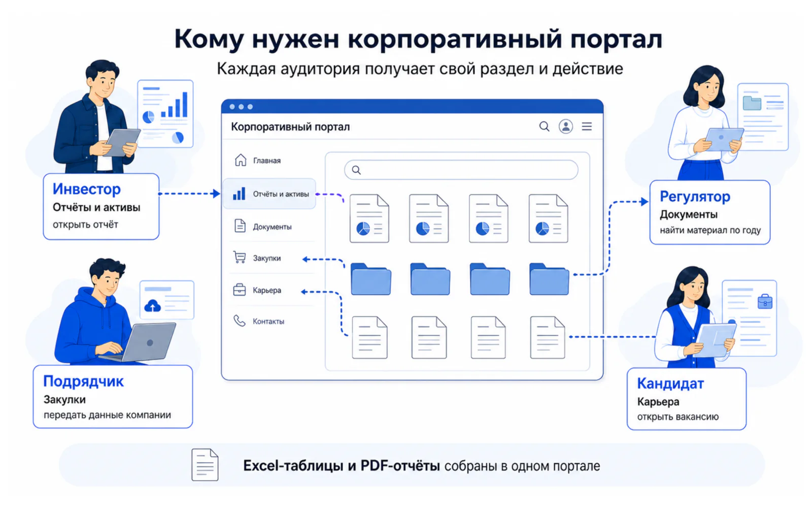812x508 pixels.
Task: Select Отчёты и активы menu item
Action: click(x=269, y=194)
